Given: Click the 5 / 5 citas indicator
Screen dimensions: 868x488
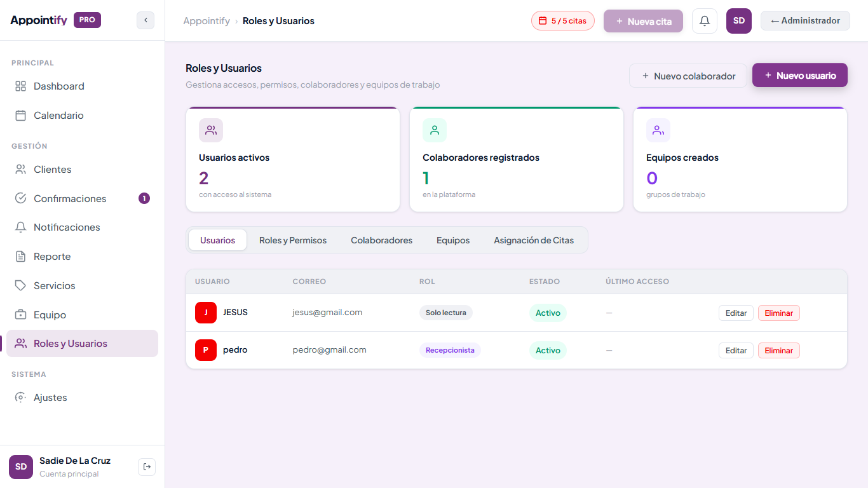Looking at the screenshot, I should (563, 20).
